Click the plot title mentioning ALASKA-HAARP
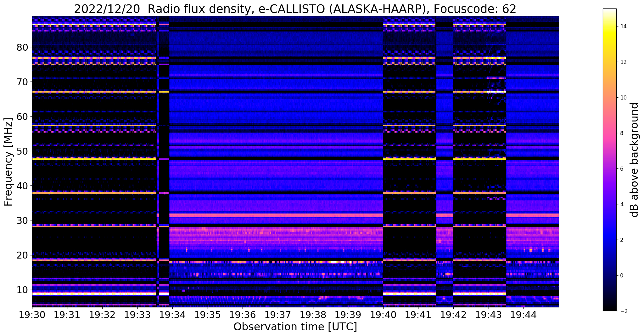644x336 pixels. tap(295, 9)
